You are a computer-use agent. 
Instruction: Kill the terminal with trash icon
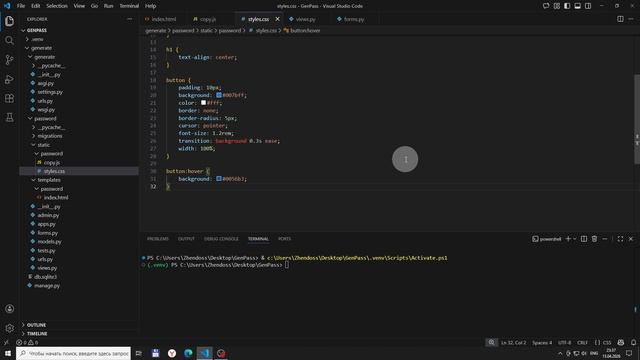[x=594, y=239]
